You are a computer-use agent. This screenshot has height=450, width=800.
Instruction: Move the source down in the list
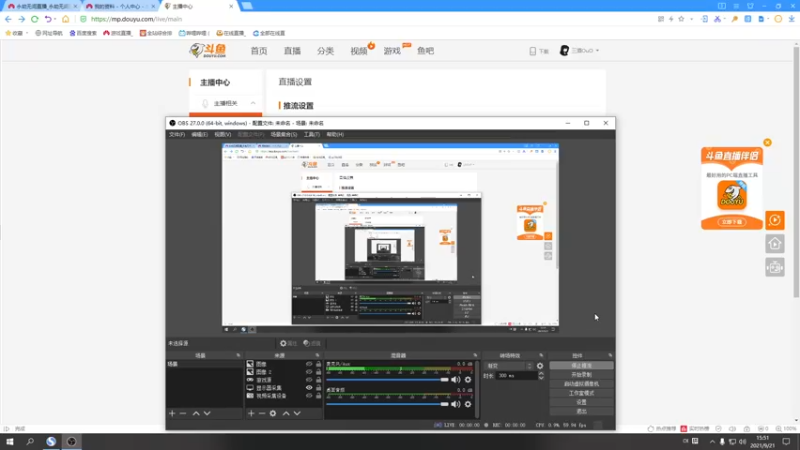(297, 413)
